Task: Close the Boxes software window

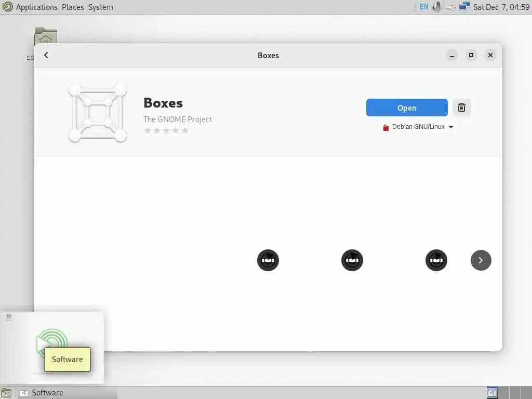Action: (x=490, y=55)
